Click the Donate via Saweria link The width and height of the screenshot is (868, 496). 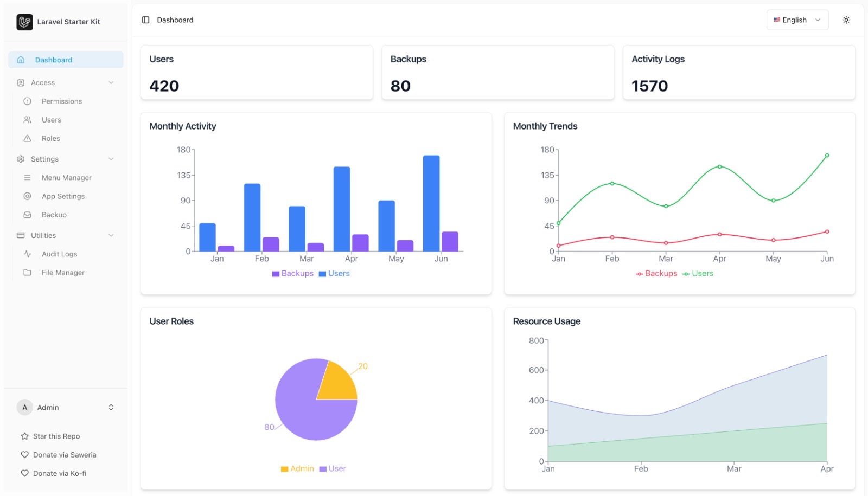click(64, 455)
